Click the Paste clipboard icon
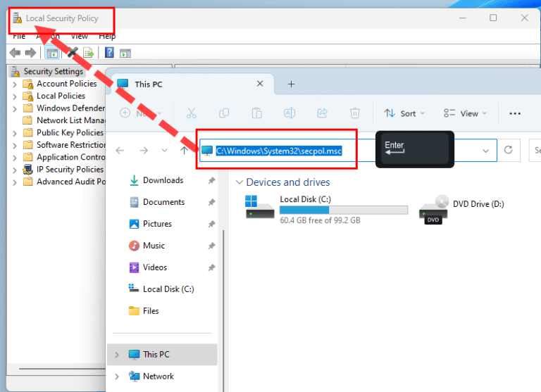541x392 pixels. [x=257, y=113]
